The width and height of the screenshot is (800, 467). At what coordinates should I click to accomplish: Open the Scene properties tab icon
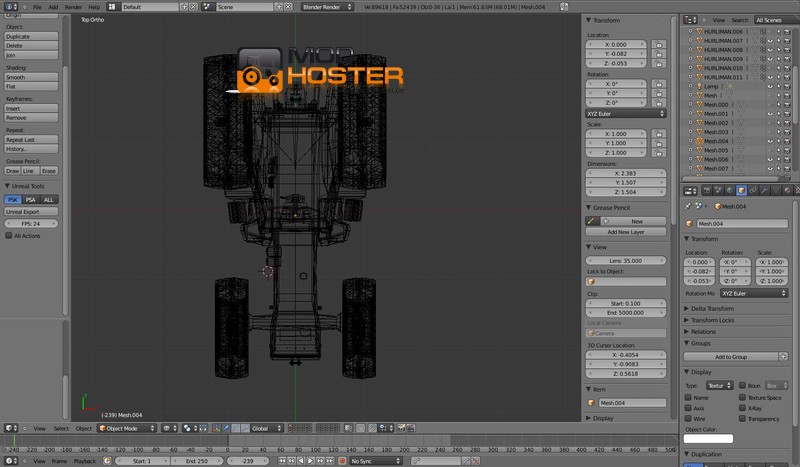click(718, 190)
